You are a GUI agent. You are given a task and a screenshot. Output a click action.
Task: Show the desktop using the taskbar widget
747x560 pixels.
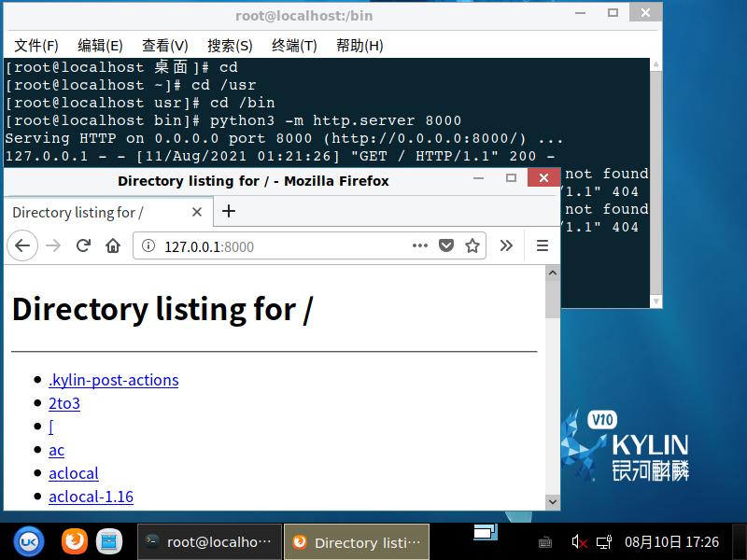[x=485, y=532]
